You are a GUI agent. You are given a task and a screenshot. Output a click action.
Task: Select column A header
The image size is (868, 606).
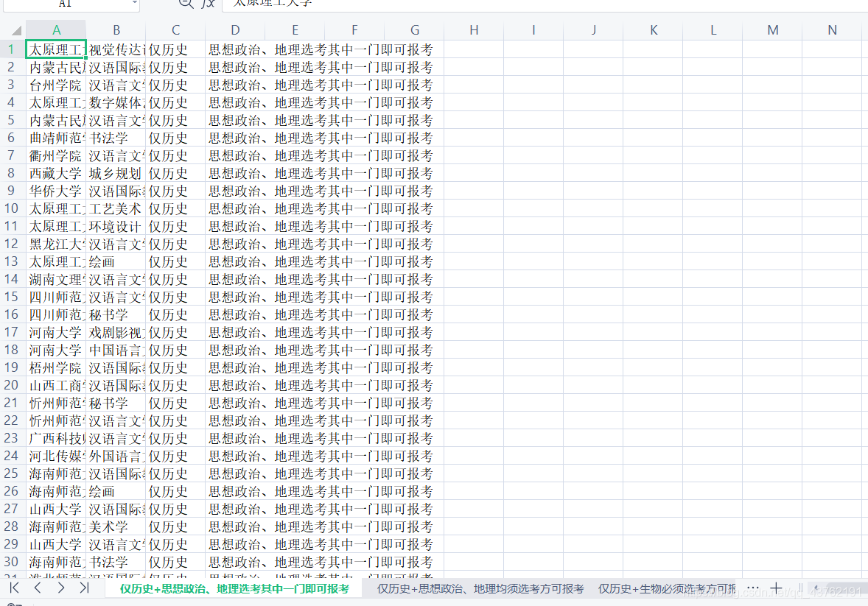click(x=56, y=30)
